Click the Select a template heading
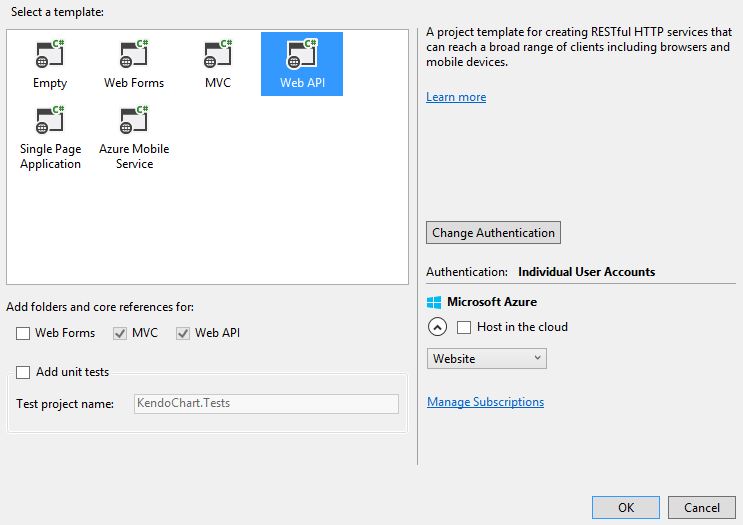Image resolution: width=743 pixels, height=525 pixels. [x=57, y=12]
